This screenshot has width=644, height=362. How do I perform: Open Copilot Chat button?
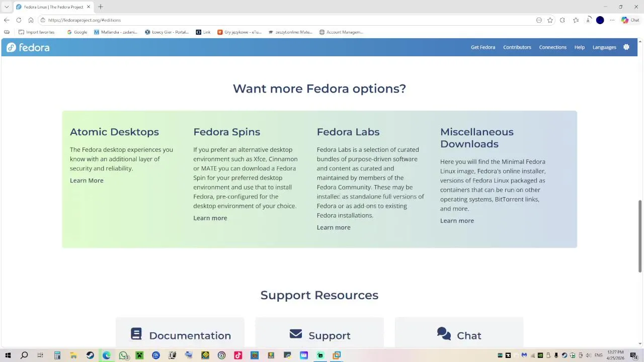tap(630, 20)
